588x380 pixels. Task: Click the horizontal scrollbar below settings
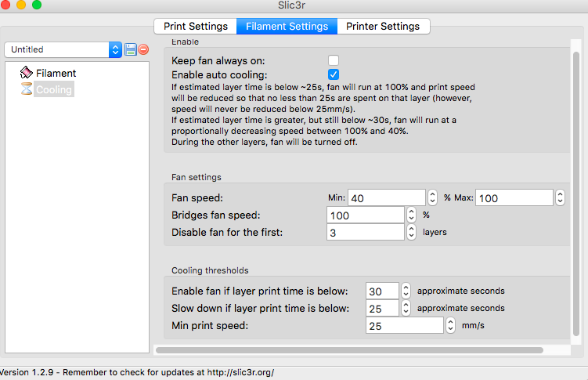[x=349, y=350]
